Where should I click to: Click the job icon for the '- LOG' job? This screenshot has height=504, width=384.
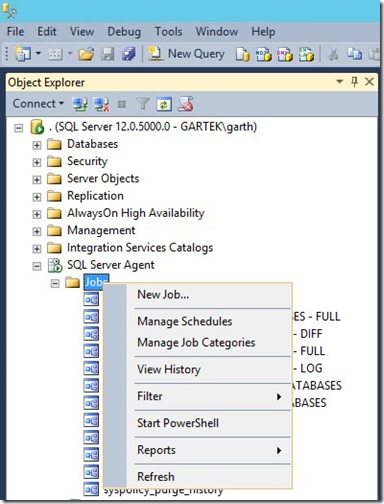[91, 369]
